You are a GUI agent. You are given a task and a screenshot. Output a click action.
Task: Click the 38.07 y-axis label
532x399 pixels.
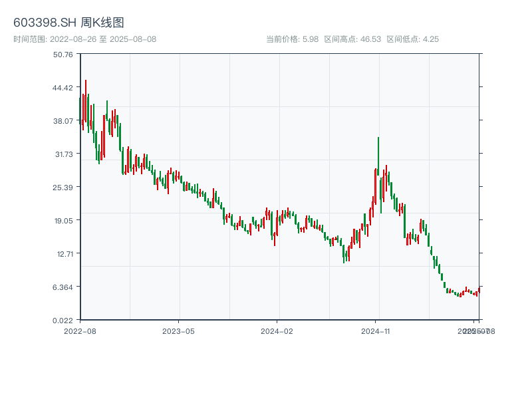[63, 121]
